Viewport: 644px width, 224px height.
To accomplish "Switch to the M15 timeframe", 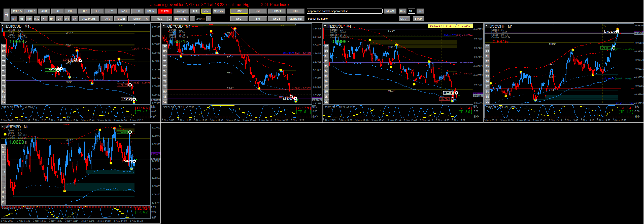I will point(29,19).
